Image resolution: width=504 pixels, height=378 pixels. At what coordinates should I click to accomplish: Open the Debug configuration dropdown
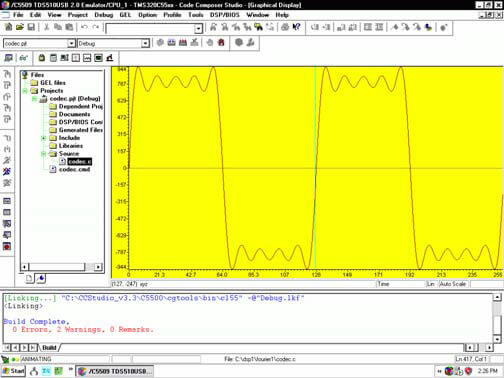(x=145, y=43)
